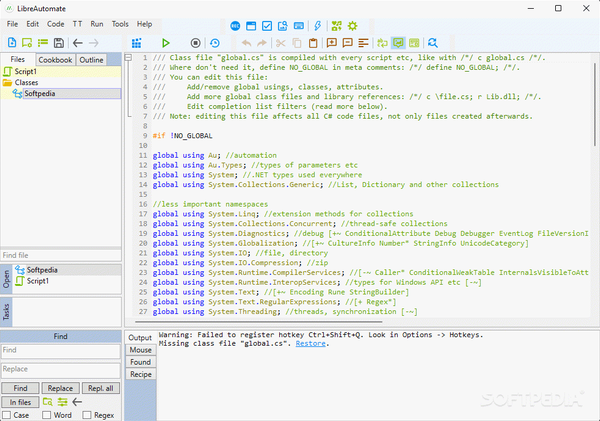The image size is (600, 421).
Task: Open the blue checkbox UI element tool
Action: (267, 26)
